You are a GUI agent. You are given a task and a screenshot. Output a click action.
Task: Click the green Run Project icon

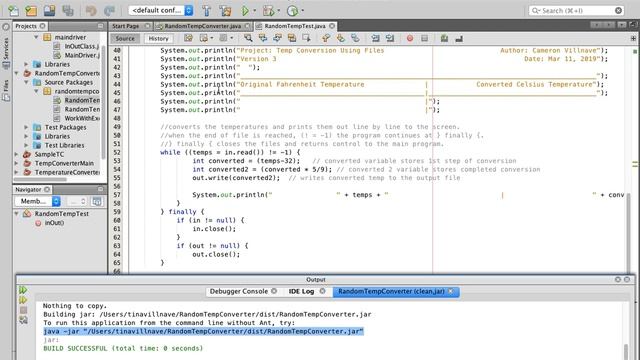(x=245, y=11)
